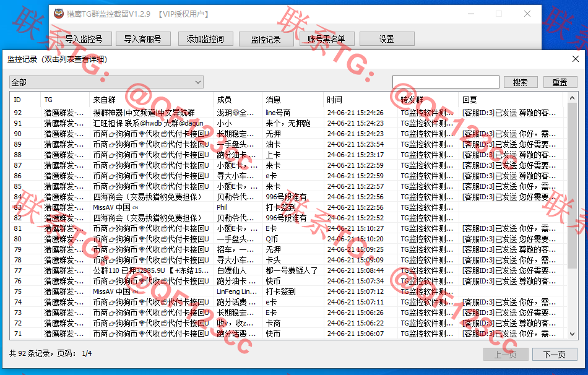Close the main 猎鹰TG群监控截留 window
The height and width of the screenshot is (375, 588).
[x=527, y=14]
